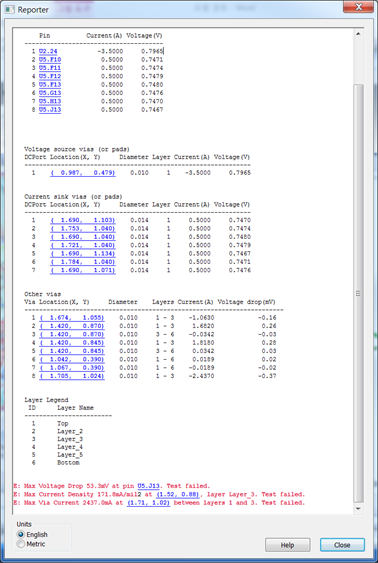Click the 'Bottom' layer name
Screen dimensions: 378x563
click(68, 462)
